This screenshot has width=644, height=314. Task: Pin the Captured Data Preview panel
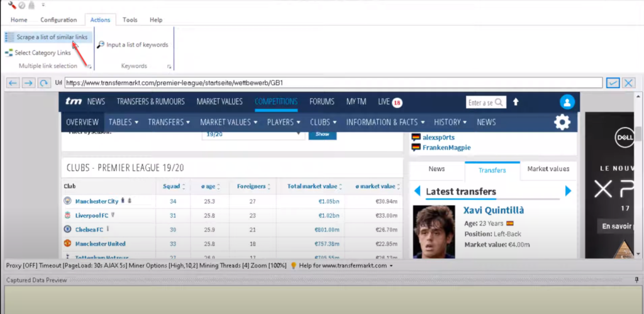coord(636,280)
